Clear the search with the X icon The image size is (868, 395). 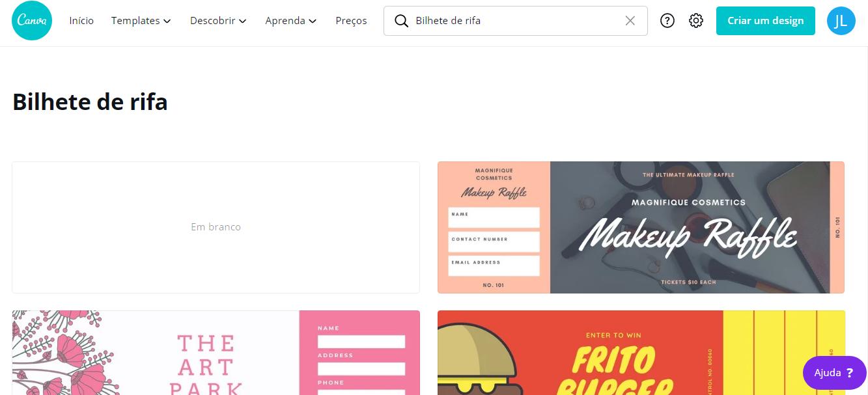[630, 21]
